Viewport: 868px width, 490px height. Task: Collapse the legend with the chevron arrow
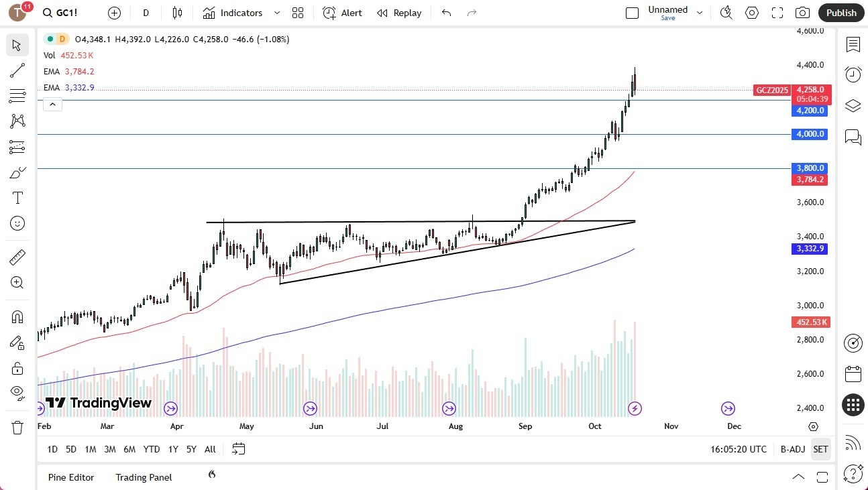tap(52, 104)
